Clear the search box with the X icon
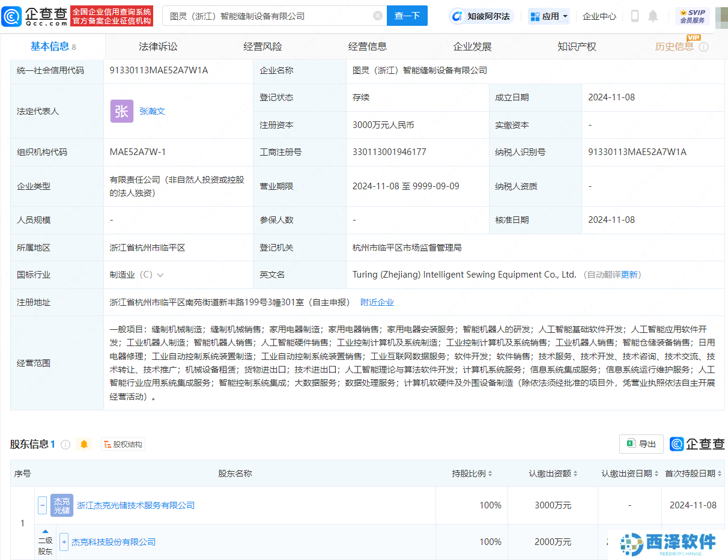The width and height of the screenshot is (728, 560). click(378, 16)
